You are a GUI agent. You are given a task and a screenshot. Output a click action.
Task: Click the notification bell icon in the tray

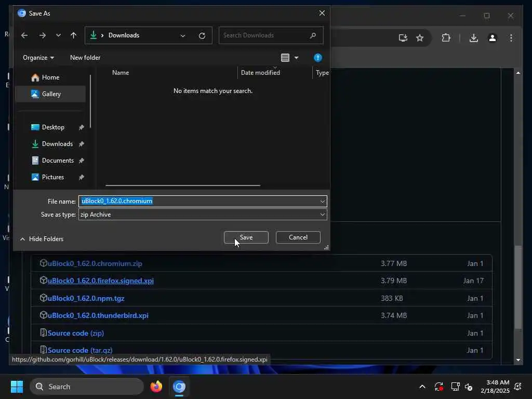tap(518, 387)
